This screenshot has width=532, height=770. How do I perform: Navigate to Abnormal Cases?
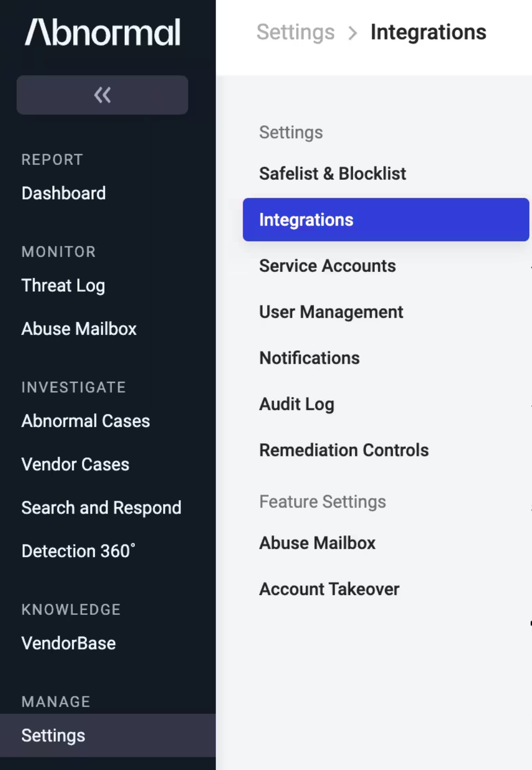point(85,421)
